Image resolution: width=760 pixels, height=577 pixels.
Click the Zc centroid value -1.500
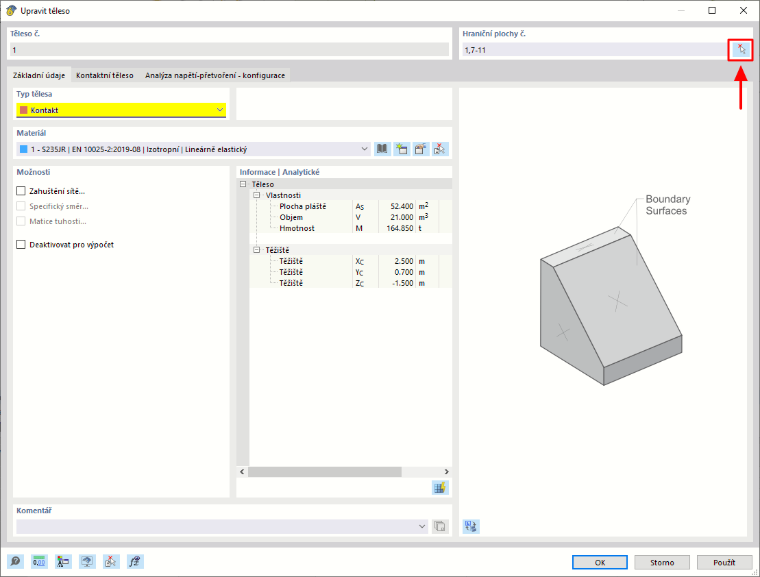pyautogui.click(x=397, y=283)
